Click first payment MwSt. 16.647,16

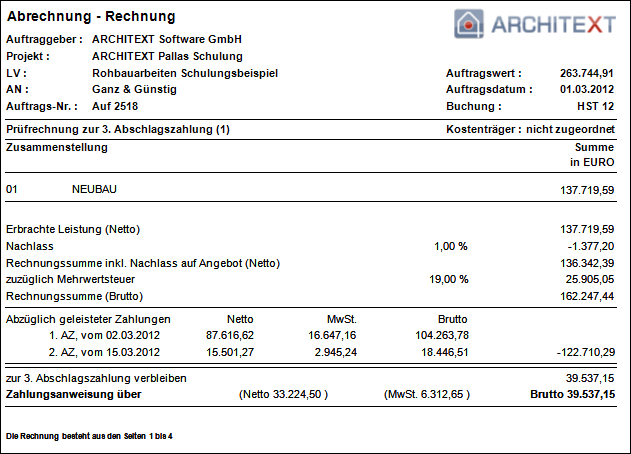pyautogui.click(x=332, y=335)
